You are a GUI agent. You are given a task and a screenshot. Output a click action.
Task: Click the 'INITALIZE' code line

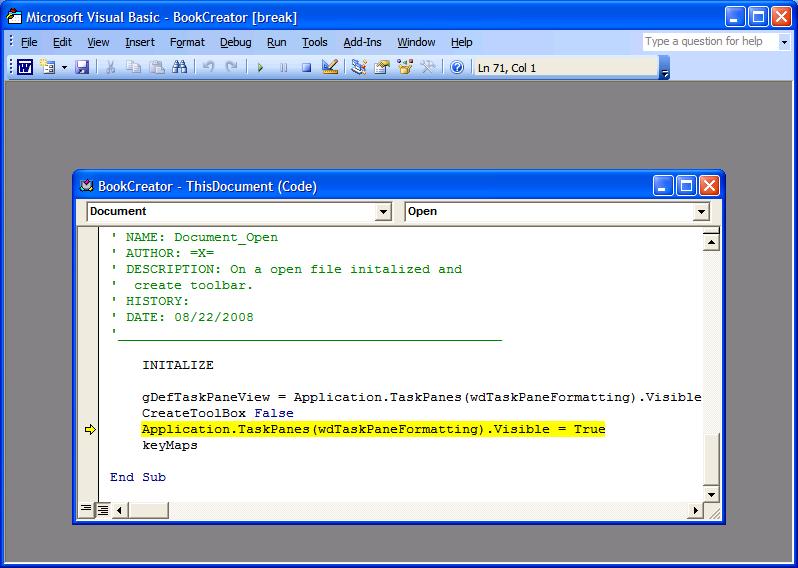click(x=178, y=365)
